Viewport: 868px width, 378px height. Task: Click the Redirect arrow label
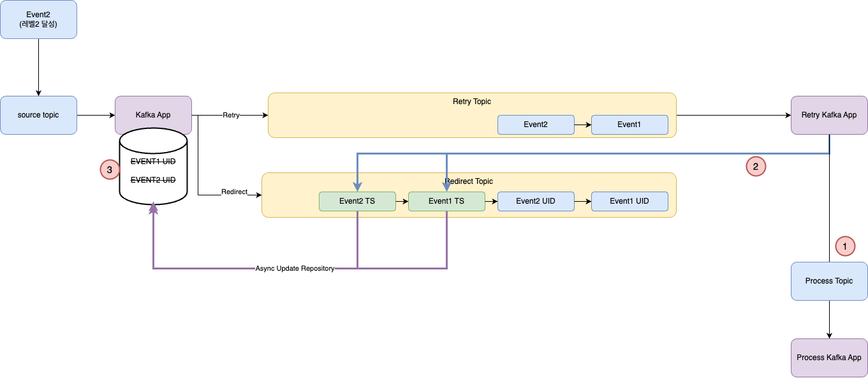pos(234,192)
